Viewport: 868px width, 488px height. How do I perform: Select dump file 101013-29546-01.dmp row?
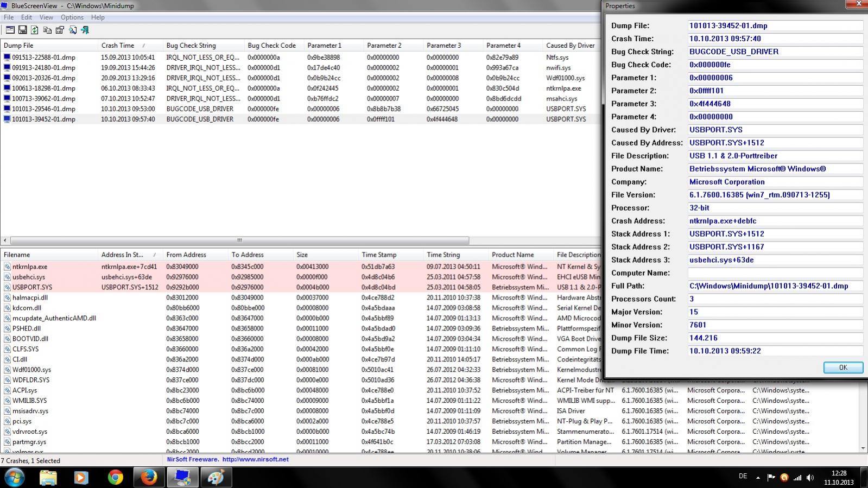click(300, 109)
